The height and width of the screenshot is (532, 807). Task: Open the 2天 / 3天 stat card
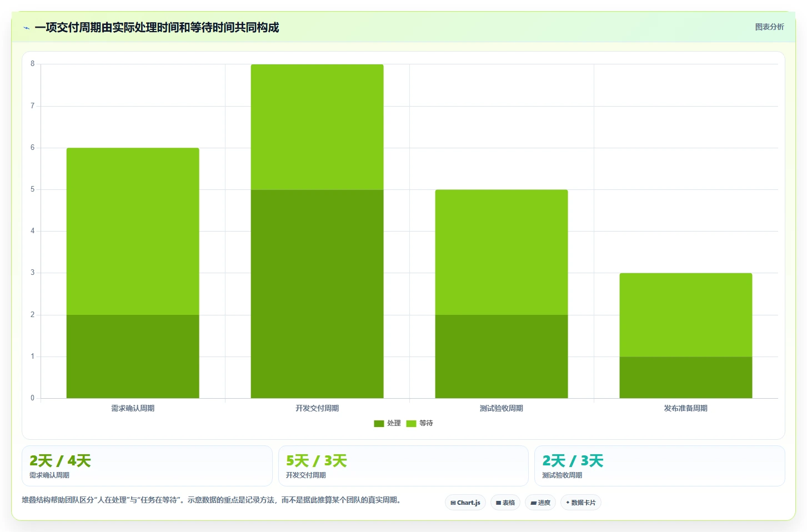pos(660,466)
